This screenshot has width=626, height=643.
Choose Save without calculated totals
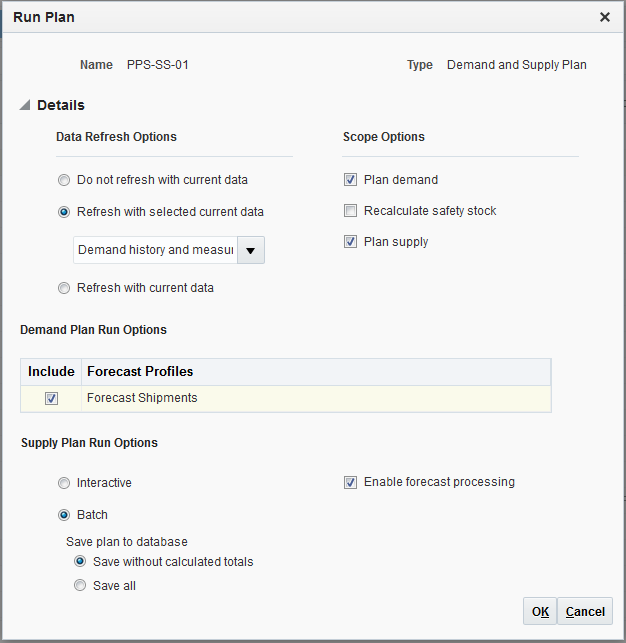click(x=81, y=562)
